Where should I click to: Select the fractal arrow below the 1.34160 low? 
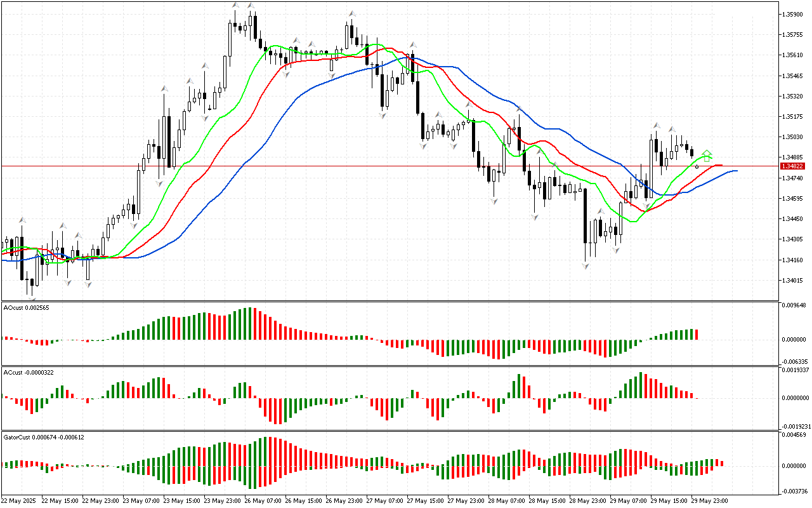[586, 265]
